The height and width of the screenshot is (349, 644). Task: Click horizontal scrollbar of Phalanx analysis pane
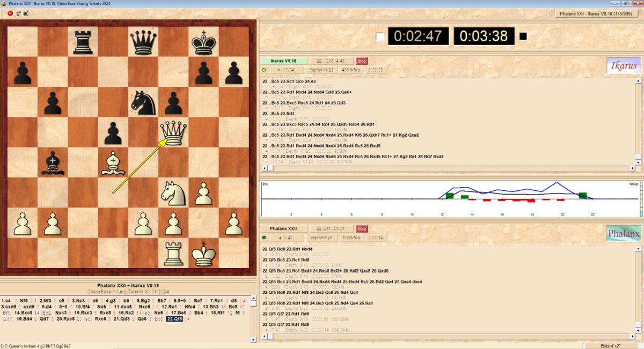click(450, 336)
